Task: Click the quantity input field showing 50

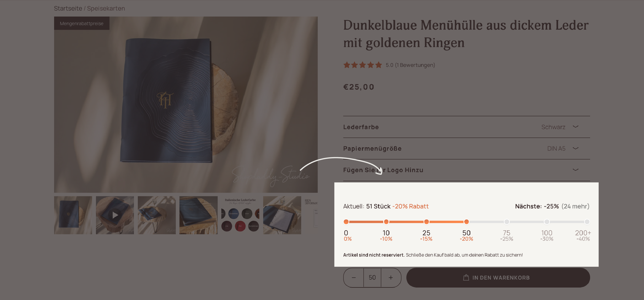Action: coord(372,277)
